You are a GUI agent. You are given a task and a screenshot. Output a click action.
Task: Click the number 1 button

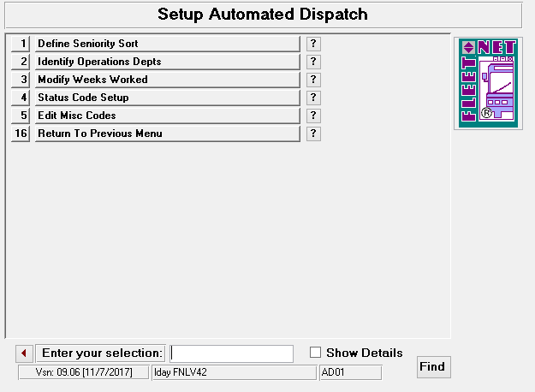(21, 44)
